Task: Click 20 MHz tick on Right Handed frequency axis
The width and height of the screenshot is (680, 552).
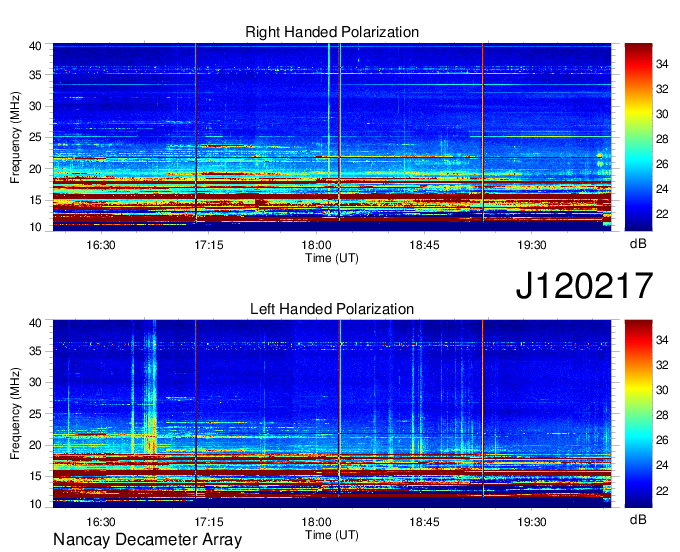Action: coord(36,169)
